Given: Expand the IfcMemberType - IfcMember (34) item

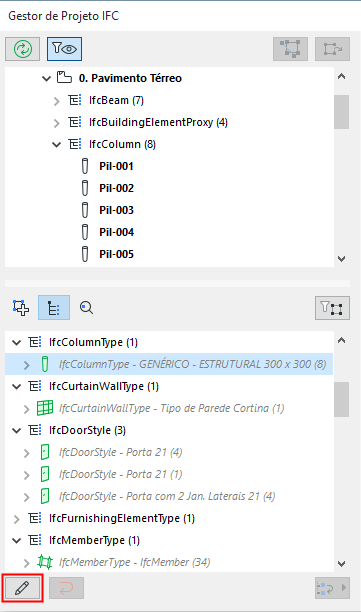Looking at the screenshot, I should tap(27, 563).
